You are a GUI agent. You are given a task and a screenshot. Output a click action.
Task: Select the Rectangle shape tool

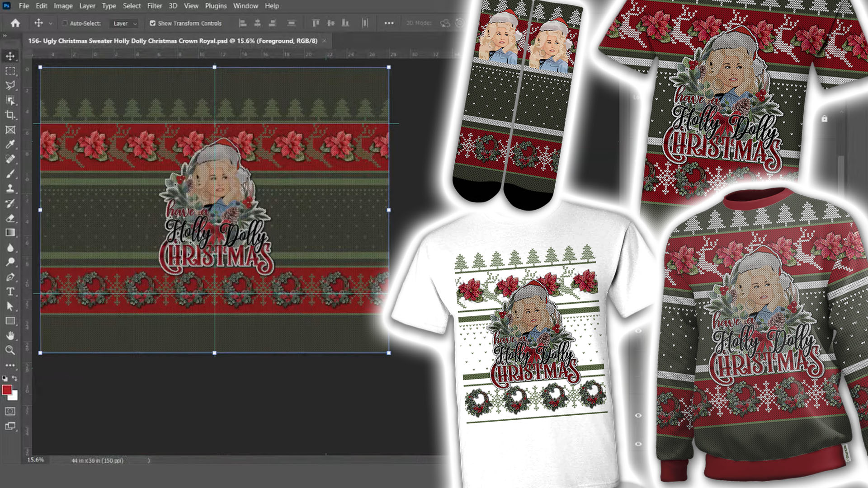coord(10,321)
